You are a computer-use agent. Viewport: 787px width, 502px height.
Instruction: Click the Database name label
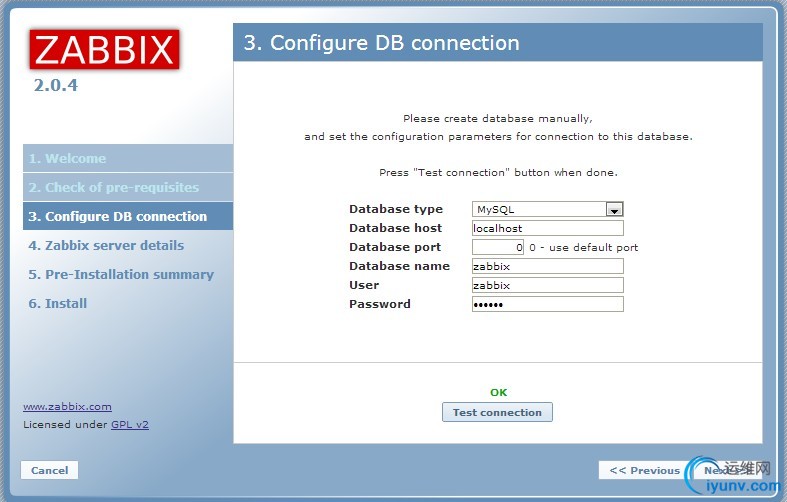[x=400, y=266]
